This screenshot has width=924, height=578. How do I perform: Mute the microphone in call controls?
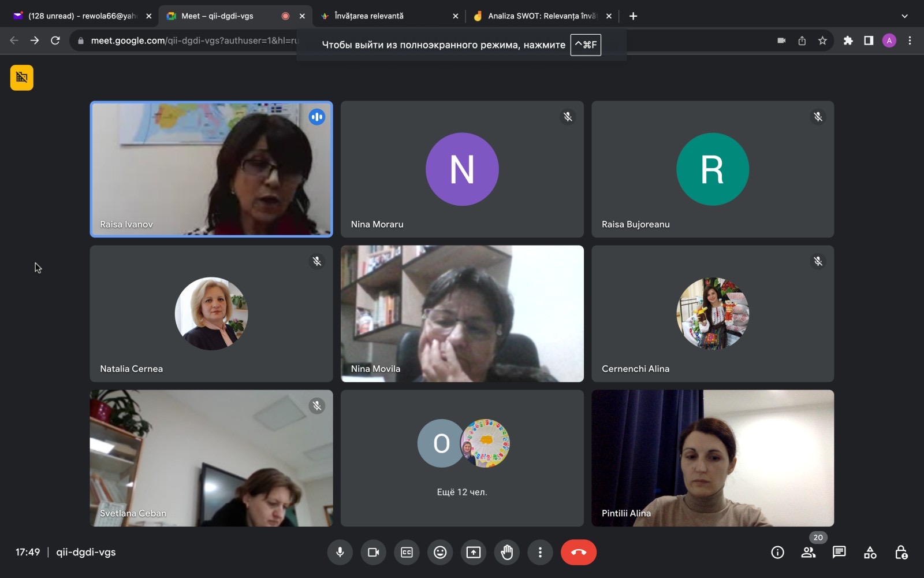click(x=340, y=553)
